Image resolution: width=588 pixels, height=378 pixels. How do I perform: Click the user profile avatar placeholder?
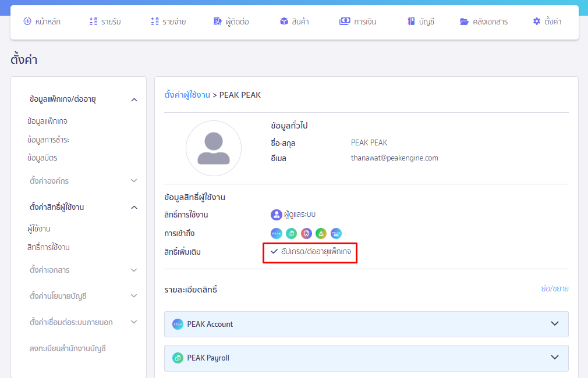[x=214, y=148]
